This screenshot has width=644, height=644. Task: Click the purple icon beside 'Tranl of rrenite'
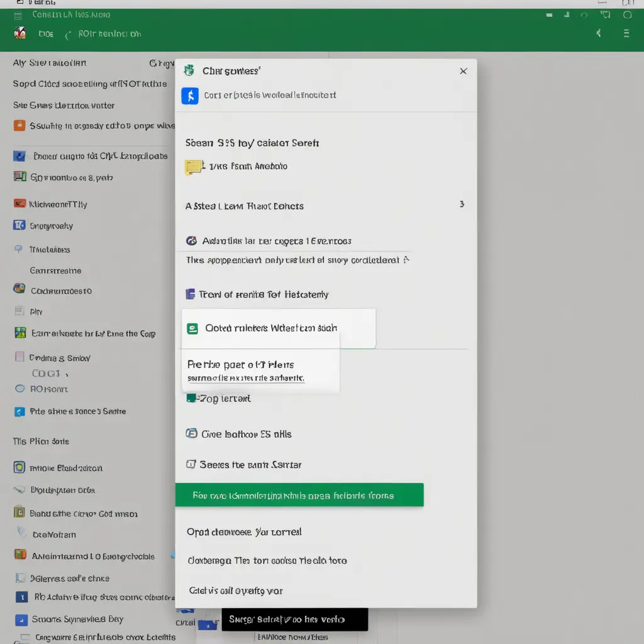[190, 294]
